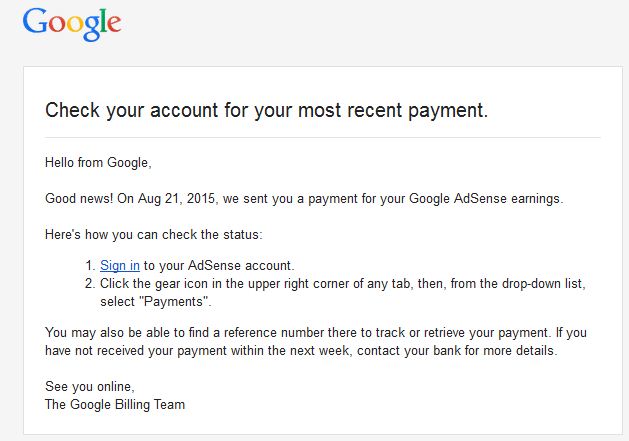
Task: Click the horizontal divider below the heading
Action: tap(323, 138)
